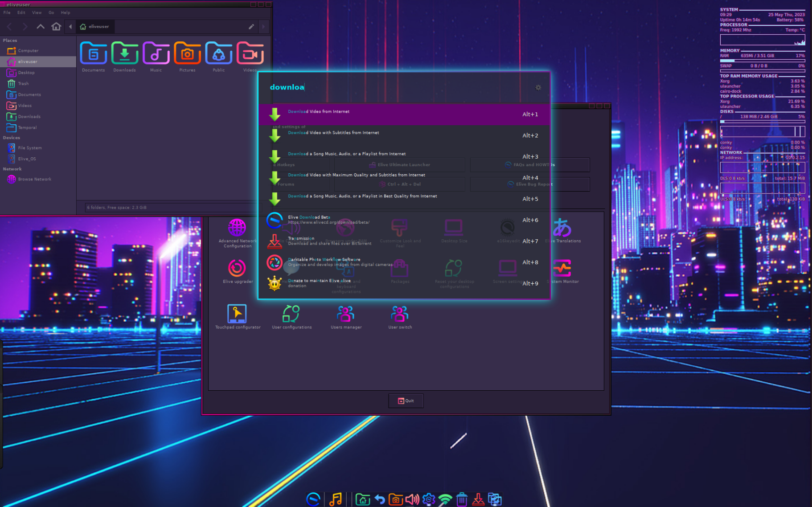The height and width of the screenshot is (507, 812).
Task: Go up to parent folder
Action: click(x=41, y=27)
